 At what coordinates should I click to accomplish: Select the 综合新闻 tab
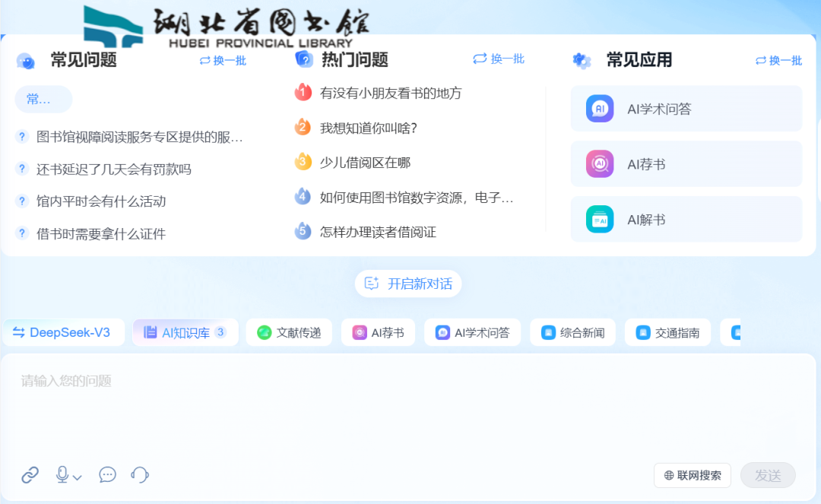coord(572,332)
